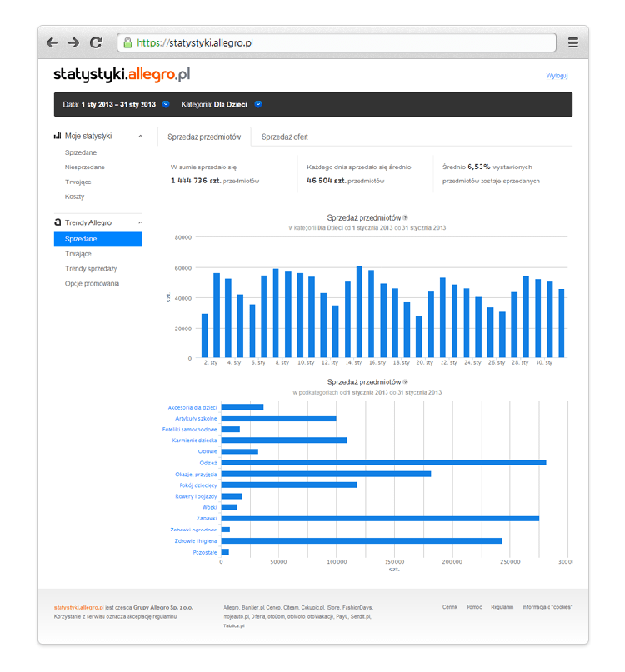The image size is (625, 672).
Task: Open the Pomoc footer link
Action: 474,607
